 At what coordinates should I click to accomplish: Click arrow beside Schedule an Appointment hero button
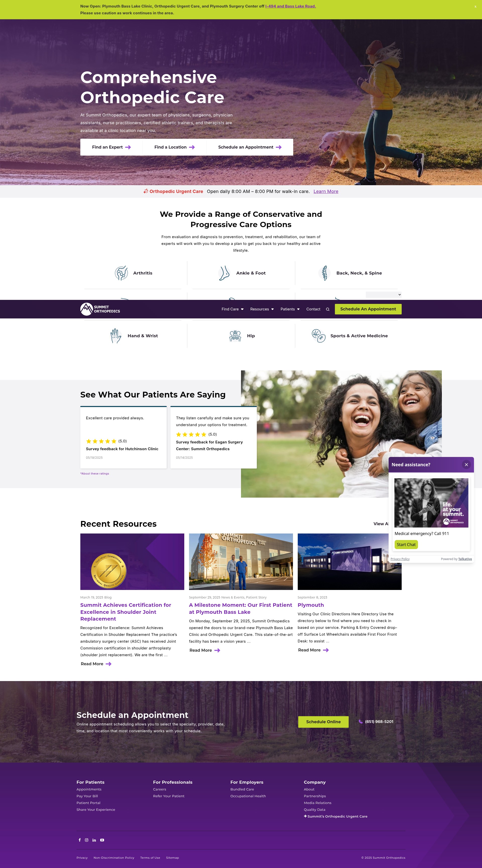click(x=279, y=147)
